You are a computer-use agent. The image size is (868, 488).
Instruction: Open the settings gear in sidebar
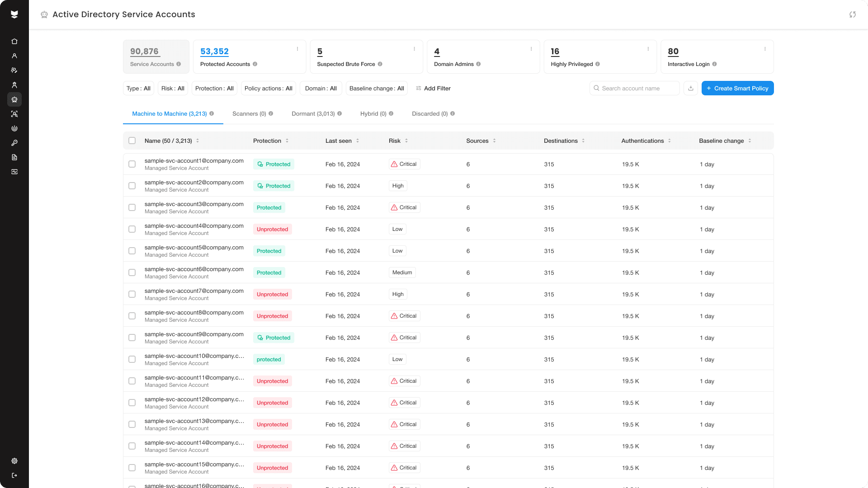point(14,461)
